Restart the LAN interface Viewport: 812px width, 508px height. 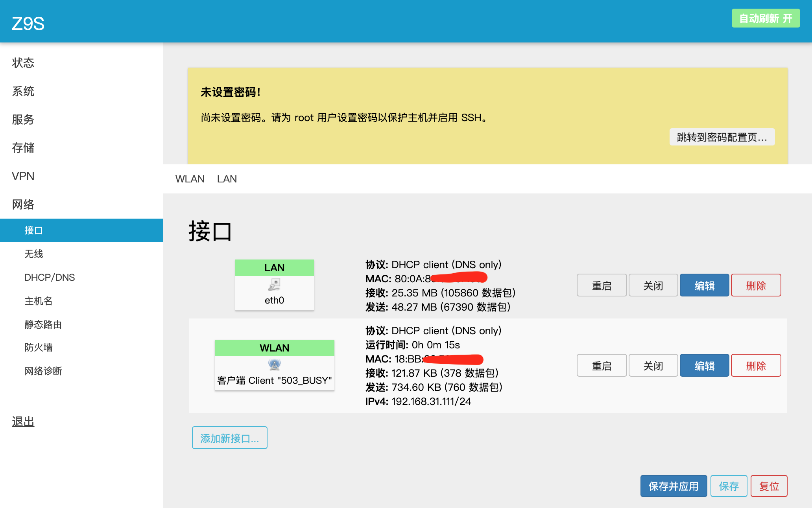coord(602,285)
